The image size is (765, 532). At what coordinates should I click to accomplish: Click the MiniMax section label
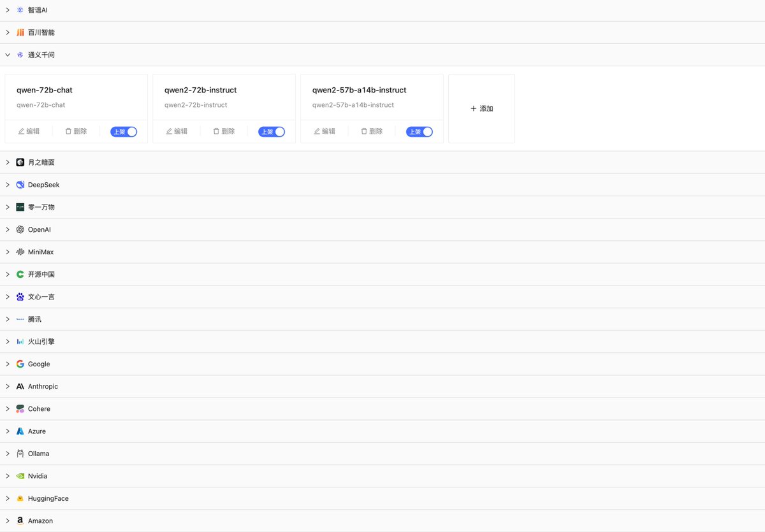pos(41,252)
